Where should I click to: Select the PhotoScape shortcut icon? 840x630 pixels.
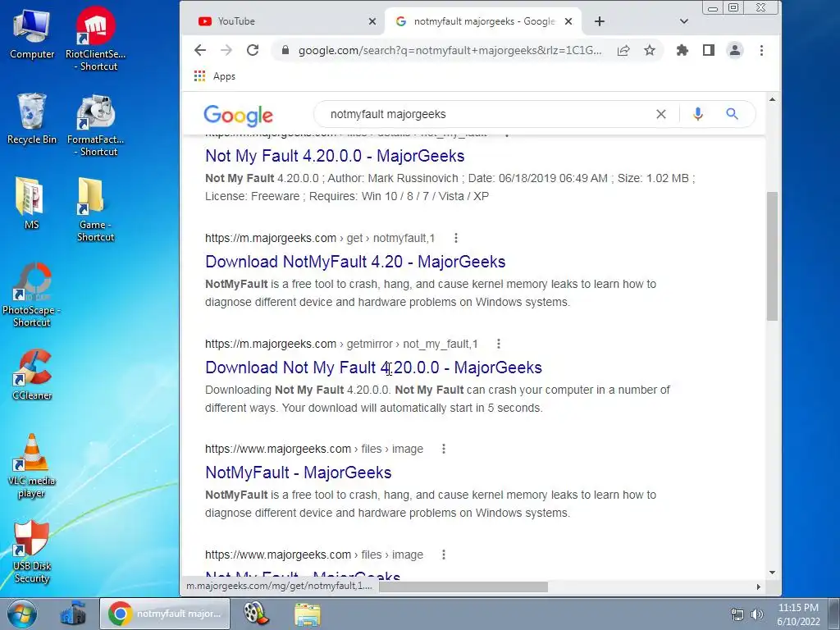coord(32,294)
